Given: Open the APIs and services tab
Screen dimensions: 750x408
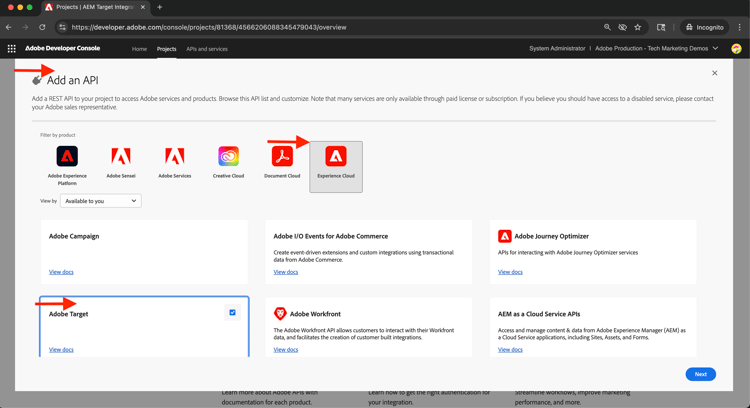Looking at the screenshot, I should [x=207, y=48].
